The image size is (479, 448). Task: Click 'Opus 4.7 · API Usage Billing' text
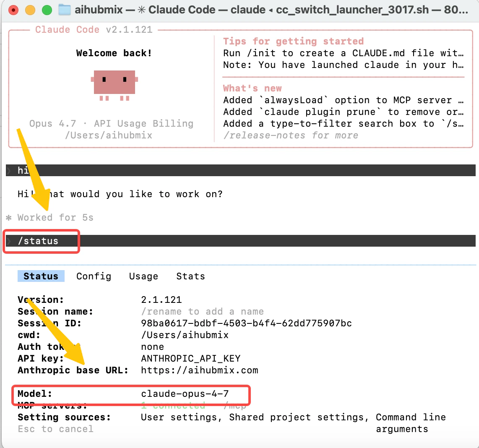coord(111,123)
